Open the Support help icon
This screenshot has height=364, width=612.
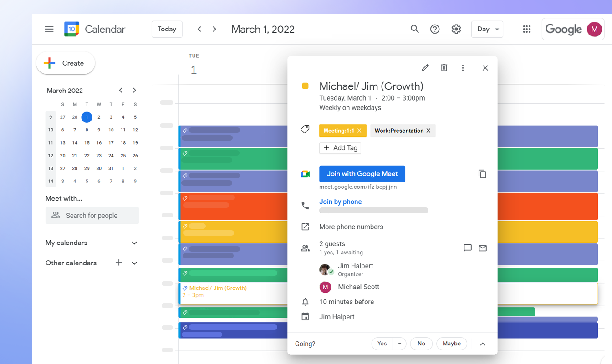tap(435, 29)
